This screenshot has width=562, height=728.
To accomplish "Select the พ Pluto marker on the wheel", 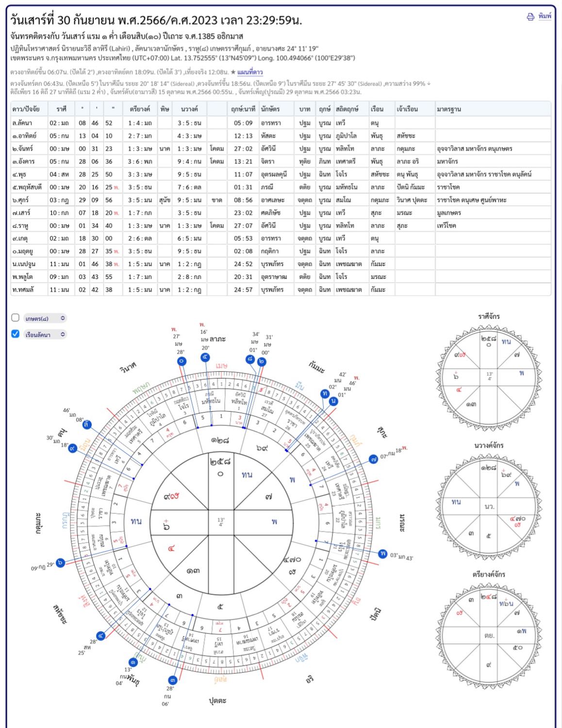I will pos(383,554).
